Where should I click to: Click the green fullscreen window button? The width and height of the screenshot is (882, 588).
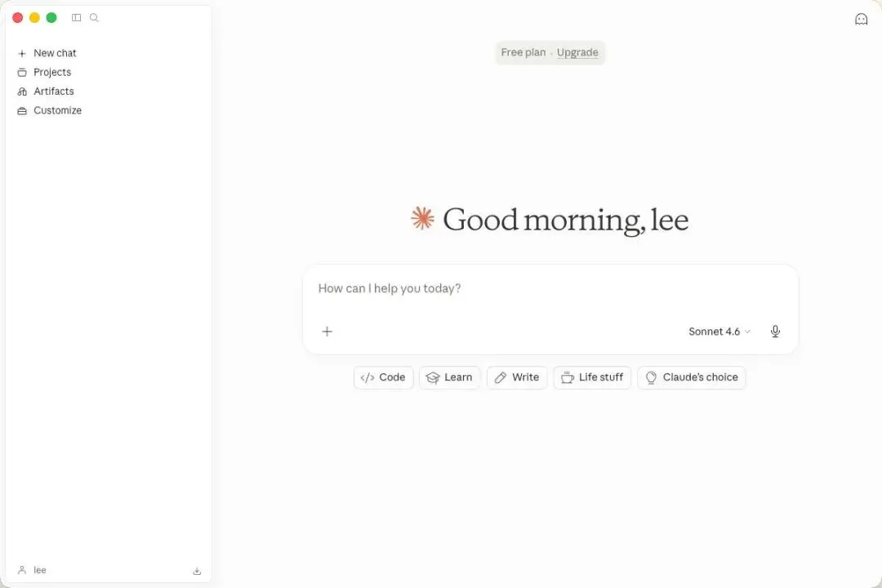coord(51,17)
